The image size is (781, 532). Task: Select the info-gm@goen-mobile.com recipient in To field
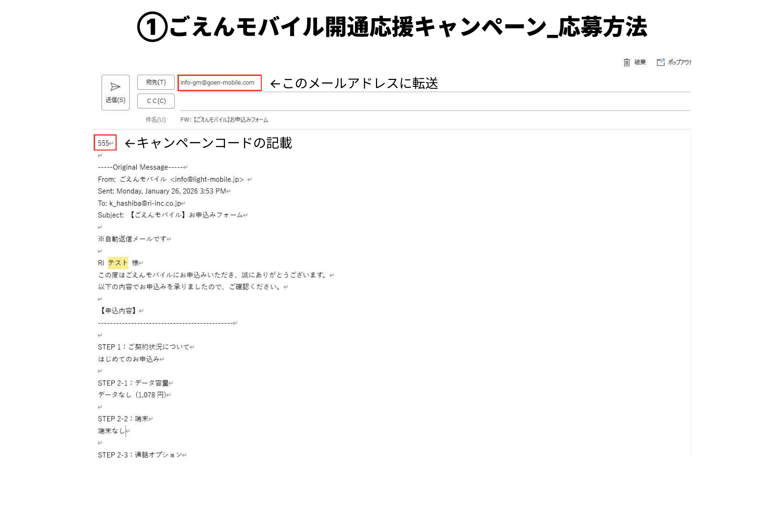(x=217, y=82)
